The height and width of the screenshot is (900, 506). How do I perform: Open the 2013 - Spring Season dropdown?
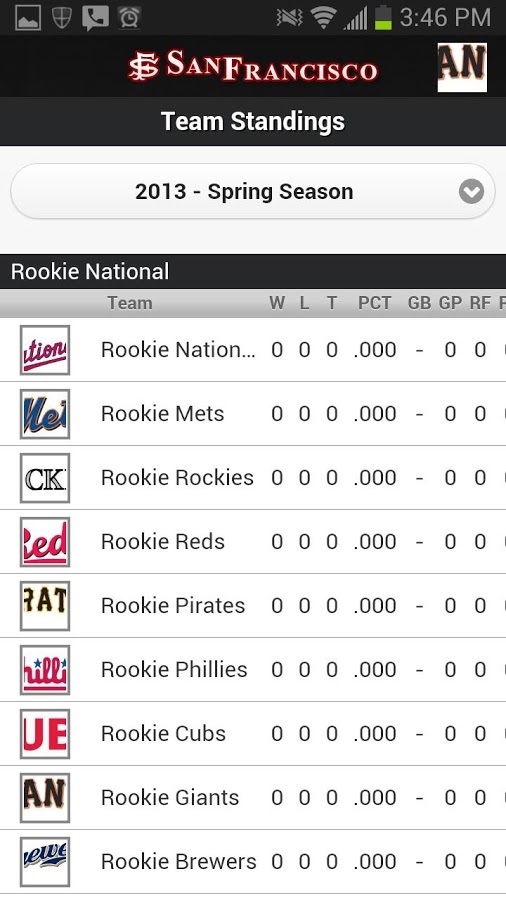click(252, 191)
